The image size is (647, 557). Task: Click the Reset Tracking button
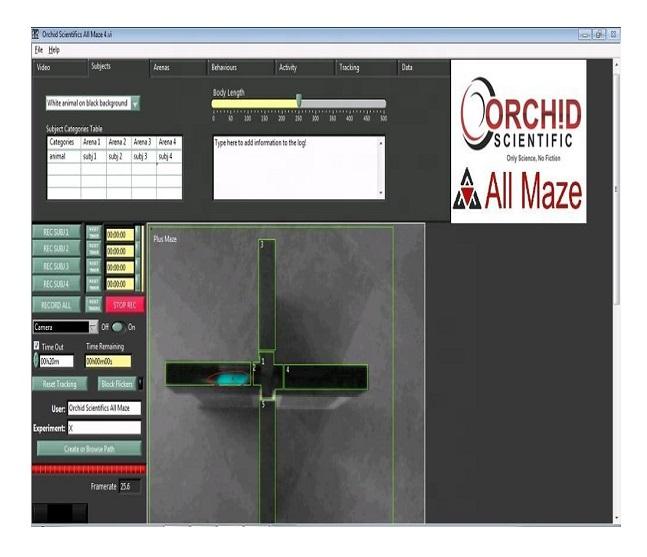click(x=60, y=384)
